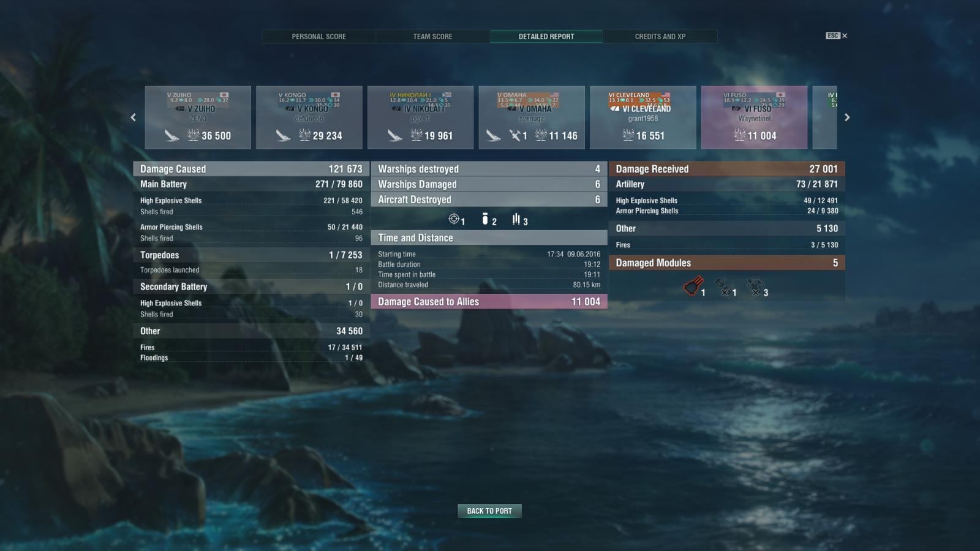Select the VI Fuso ship card

click(x=755, y=117)
